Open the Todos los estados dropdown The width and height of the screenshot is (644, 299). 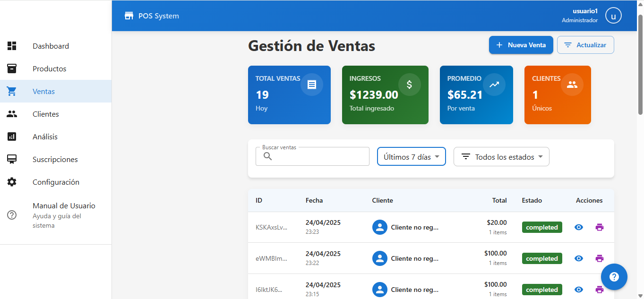tap(501, 157)
